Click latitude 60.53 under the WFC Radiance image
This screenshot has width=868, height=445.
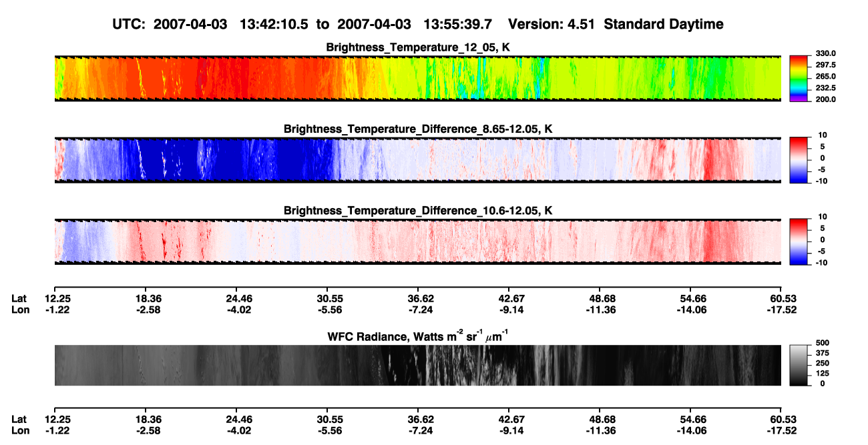click(783, 420)
